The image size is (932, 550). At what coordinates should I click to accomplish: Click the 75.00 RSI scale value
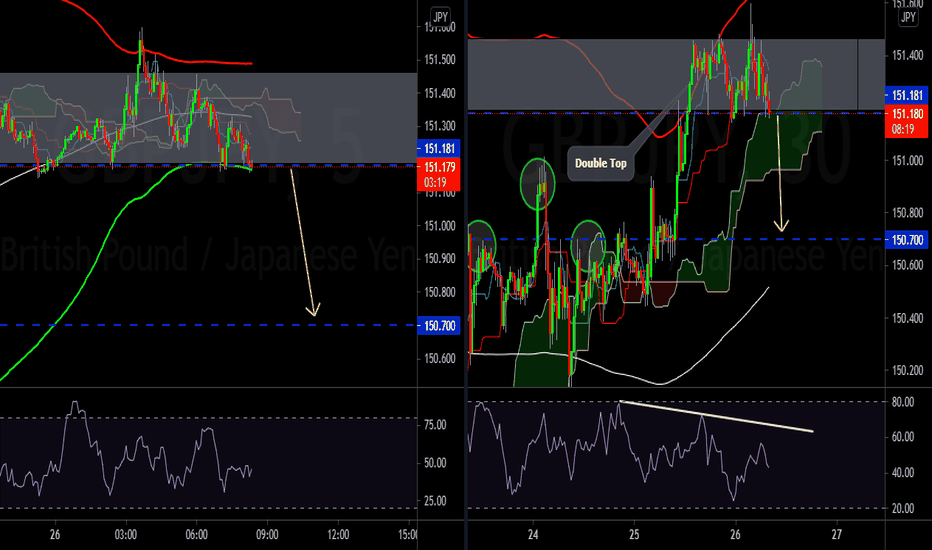point(435,425)
